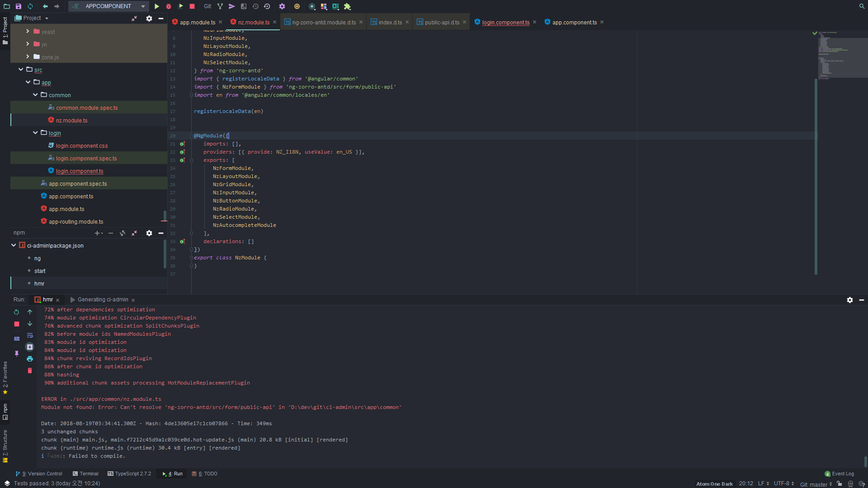Click the print icon in Run panel
This screenshot has height=488, width=868.
pyautogui.click(x=30, y=359)
